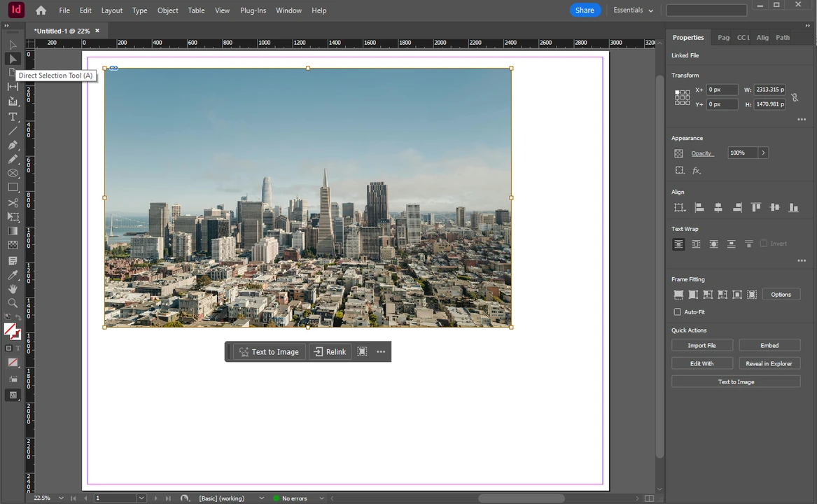Image resolution: width=817 pixels, height=504 pixels.
Task: Select the Gap Tool
Action: click(x=13, y=87)
